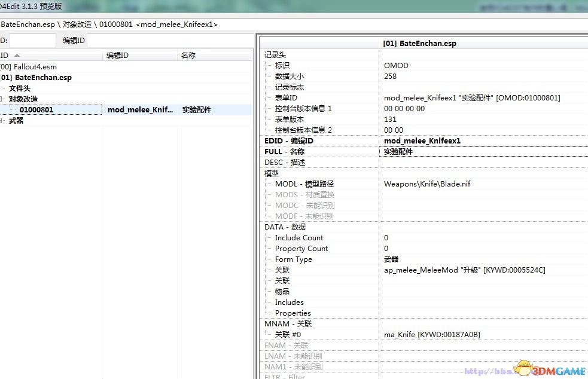Click the Weapons\Knife\Blade.nif model path value

(x=427, y=184)
